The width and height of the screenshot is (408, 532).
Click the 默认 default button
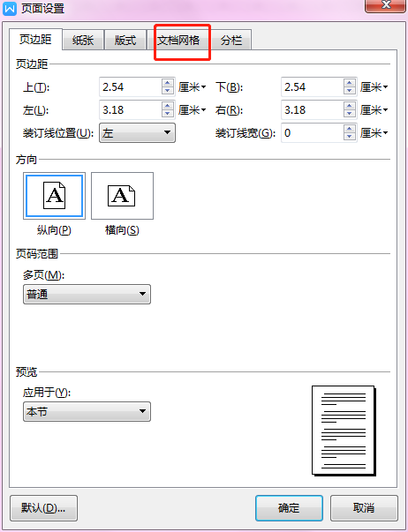43,508
